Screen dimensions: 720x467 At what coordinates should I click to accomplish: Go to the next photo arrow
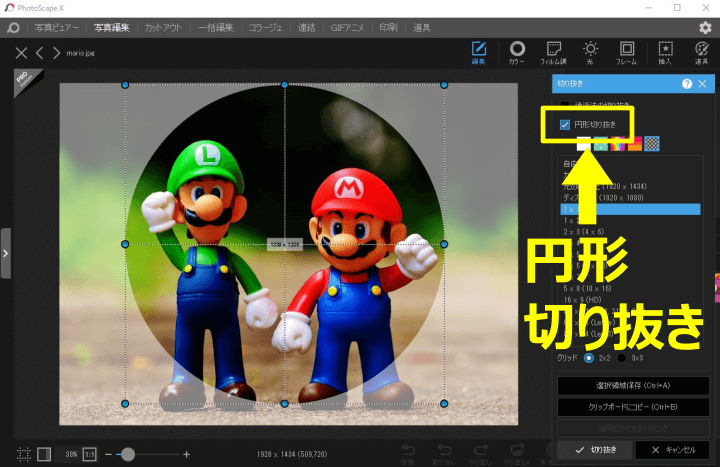coord(56,53)
